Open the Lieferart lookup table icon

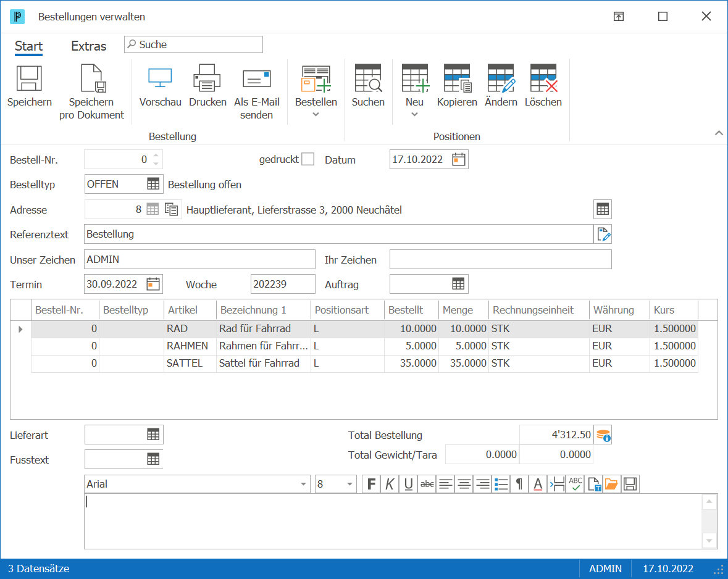[x=153, y=435]
